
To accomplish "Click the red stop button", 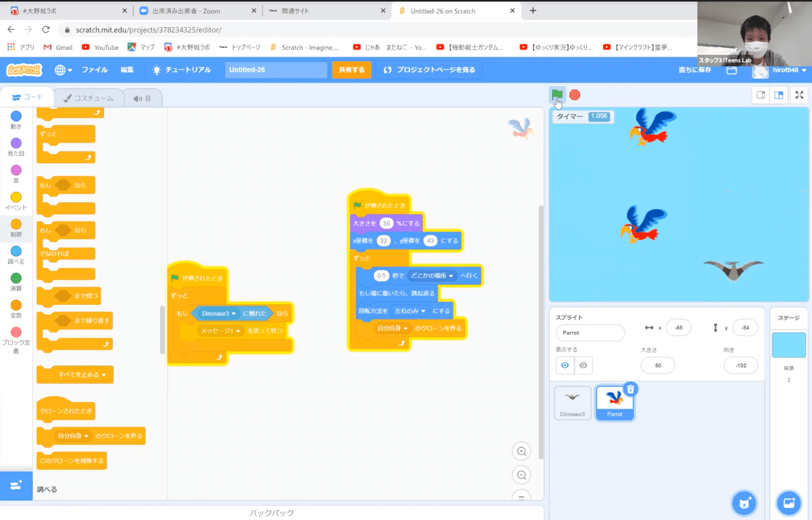I will tap(574, 95).
